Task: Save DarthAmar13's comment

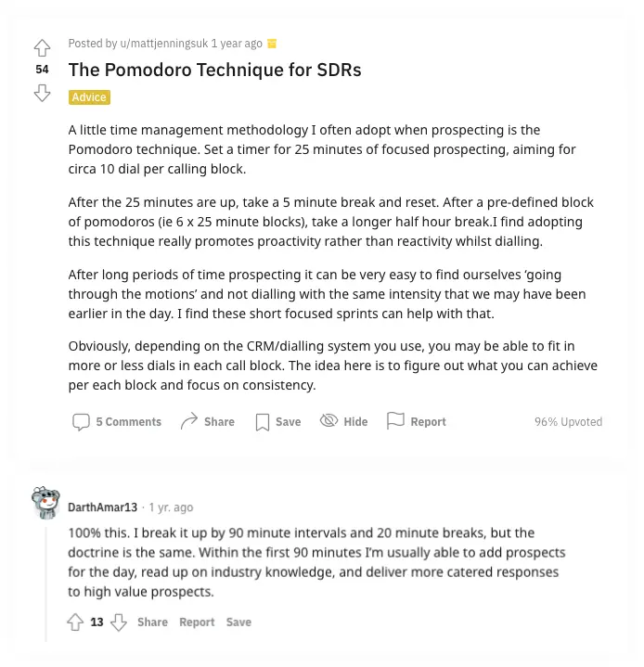Action: (238, 622)
